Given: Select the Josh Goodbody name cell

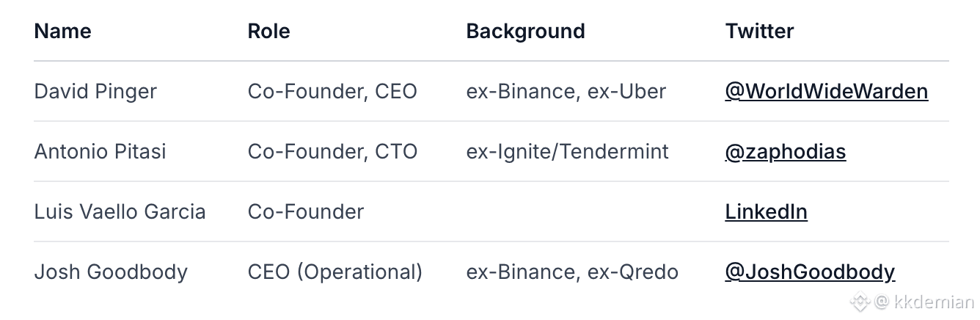Looking at the screenshot, I should click(x=111, y=272).
